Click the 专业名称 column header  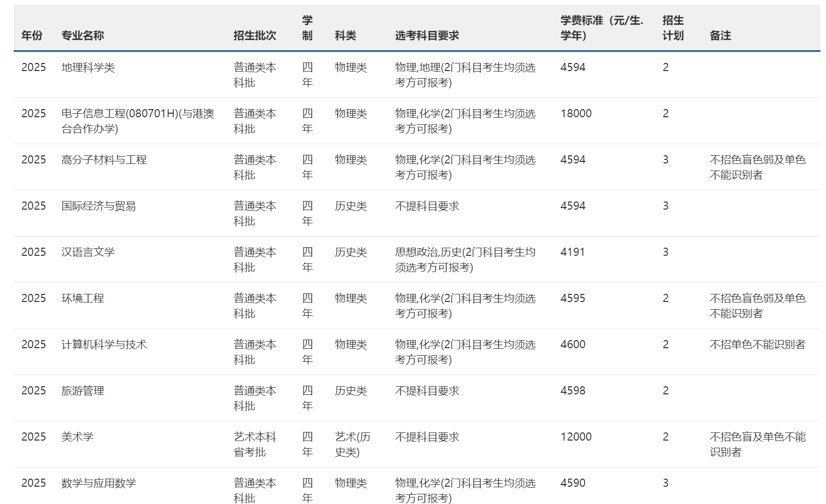(x=82, y=36)
